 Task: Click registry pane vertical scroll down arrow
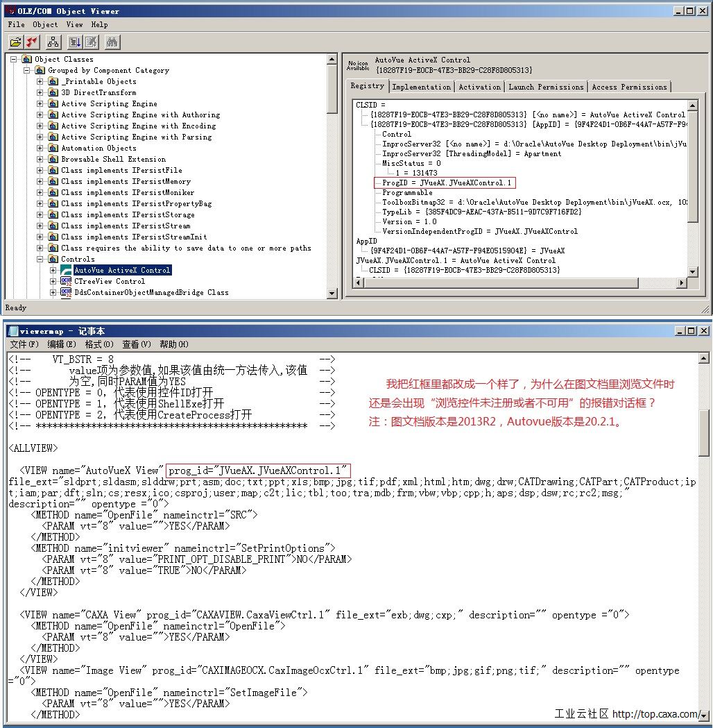click(693, 271)
